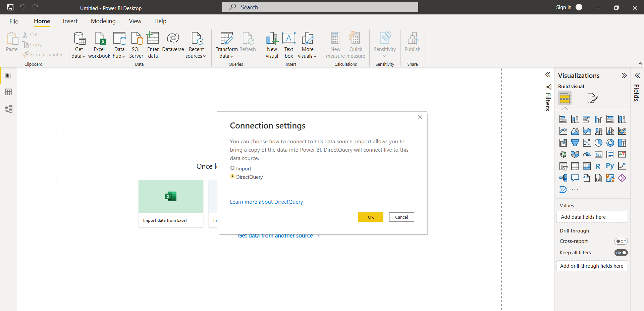Cancel the Connection settings dialog

(401, 217)
